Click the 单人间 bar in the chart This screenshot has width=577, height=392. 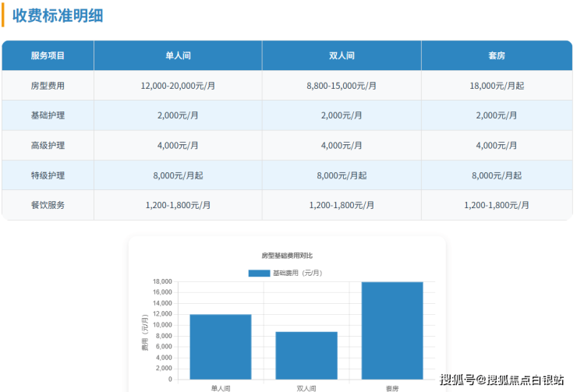(221, 347)
